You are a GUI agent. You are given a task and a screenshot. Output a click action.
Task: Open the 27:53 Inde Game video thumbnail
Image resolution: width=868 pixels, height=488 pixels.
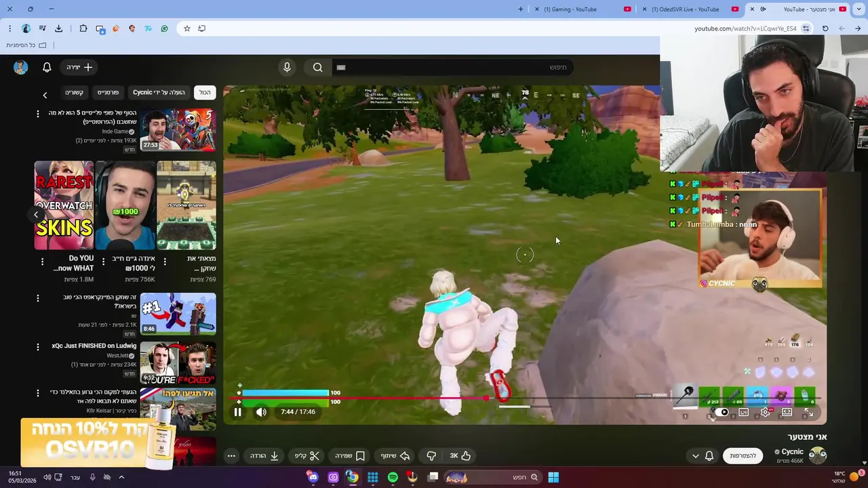click(178, 129)
